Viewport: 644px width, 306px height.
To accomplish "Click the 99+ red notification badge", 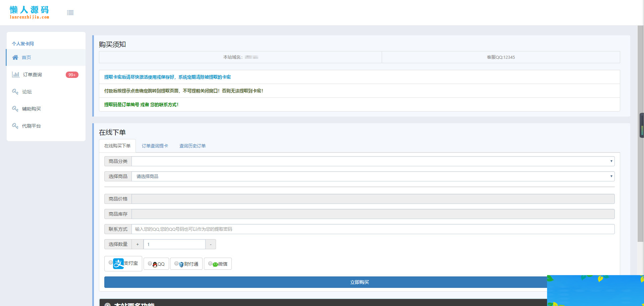I will pos(72,75).
